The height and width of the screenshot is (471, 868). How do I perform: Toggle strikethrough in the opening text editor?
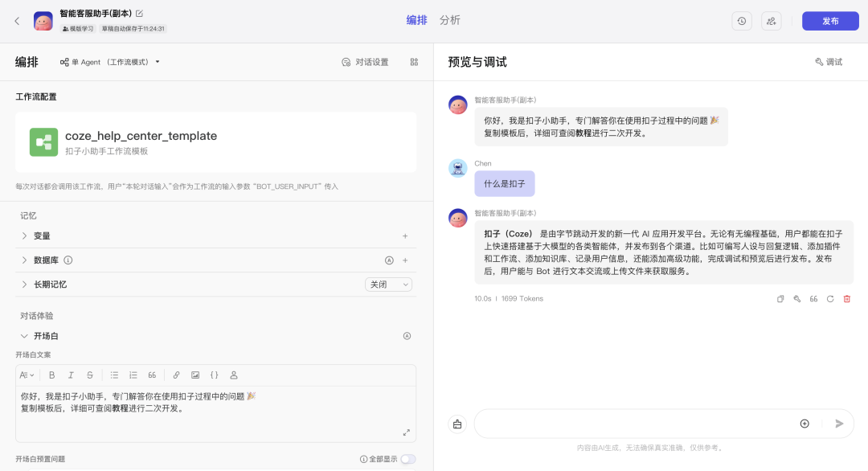point(89,375)
